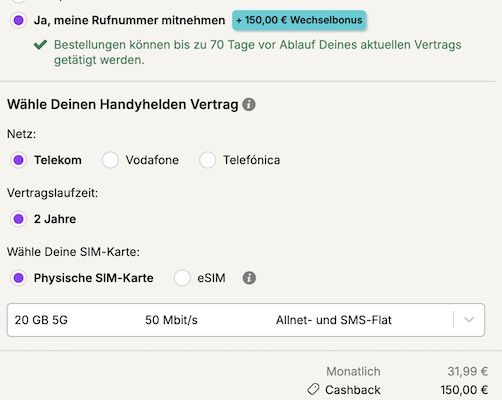
Task: Select Telekom network radio button
Action: click(x=19, y=160)
